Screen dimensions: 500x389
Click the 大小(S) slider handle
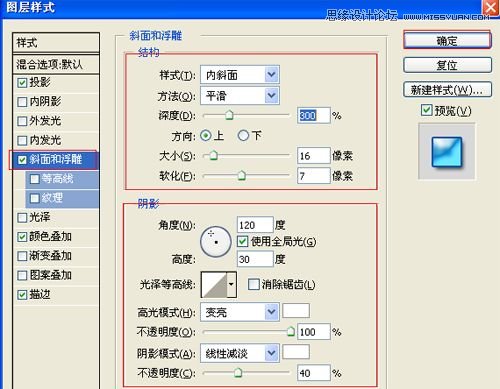point(213,155)
